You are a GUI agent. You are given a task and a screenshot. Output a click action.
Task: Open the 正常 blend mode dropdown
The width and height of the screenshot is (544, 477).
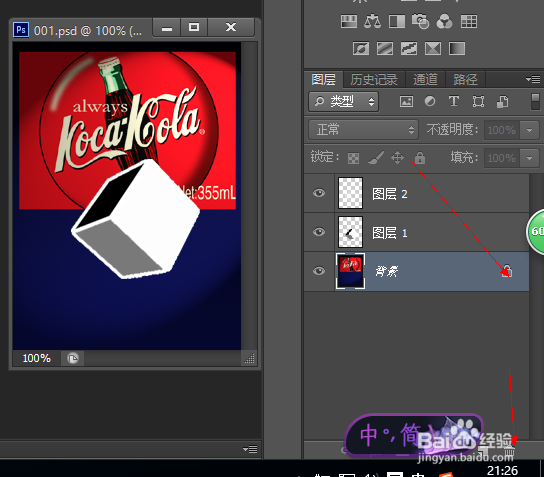pos(363,130)
